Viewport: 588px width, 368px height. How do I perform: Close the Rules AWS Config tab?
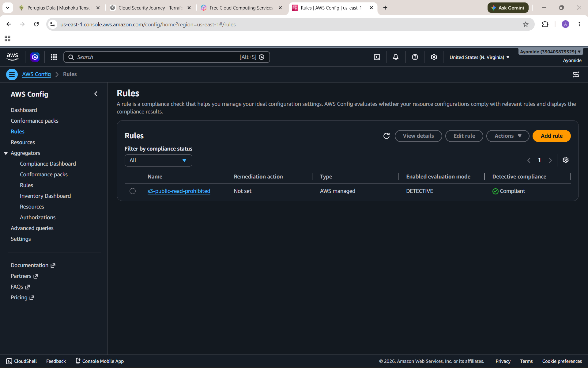click(x=371, y=8)
